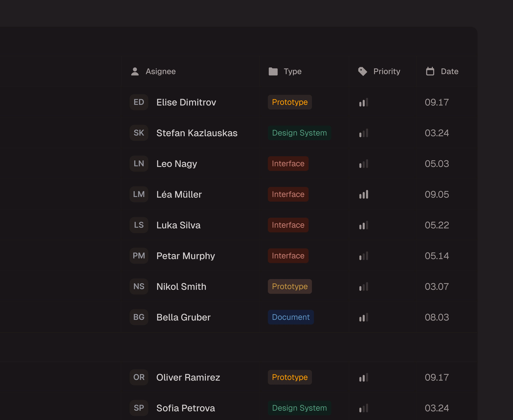The image size is (513, 420).
Task: Open Nikol Smith's Prototype type tag
Action: point(290,286)
